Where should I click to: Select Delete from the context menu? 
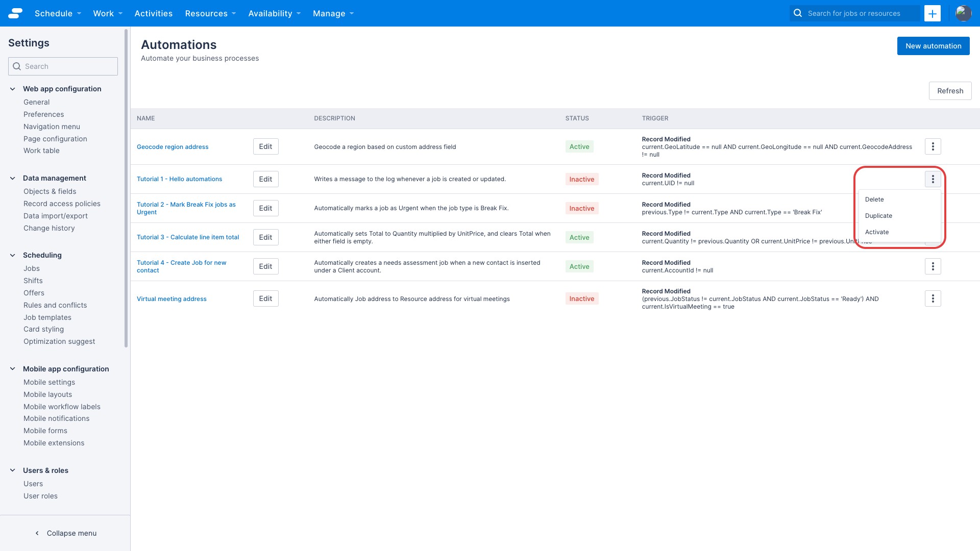coord(899,199)
